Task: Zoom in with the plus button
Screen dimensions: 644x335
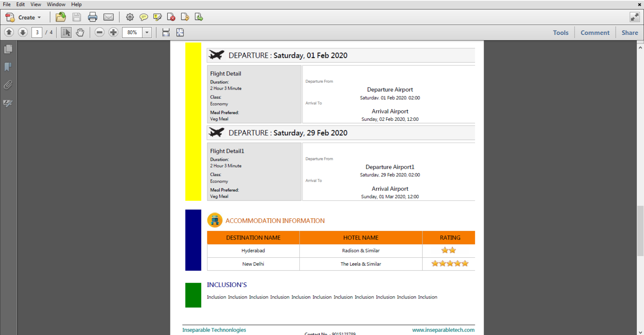Action: 113,32
